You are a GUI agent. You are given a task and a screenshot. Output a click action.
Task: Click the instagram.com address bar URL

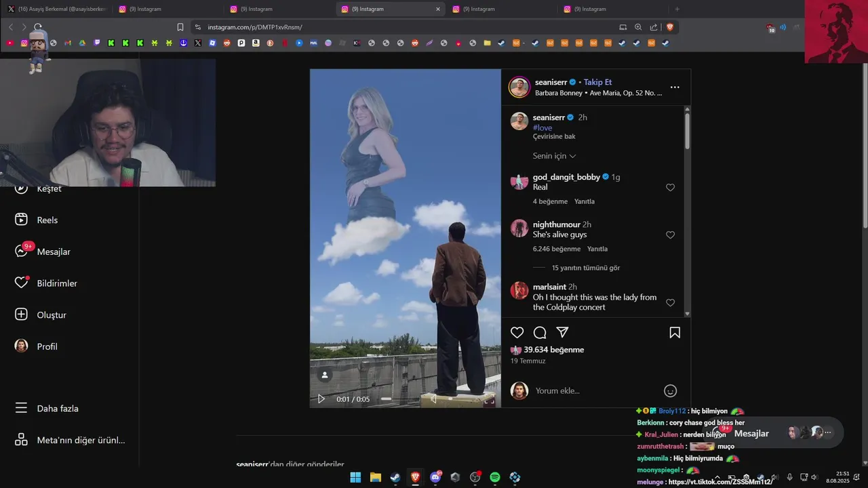coord(254,27)
